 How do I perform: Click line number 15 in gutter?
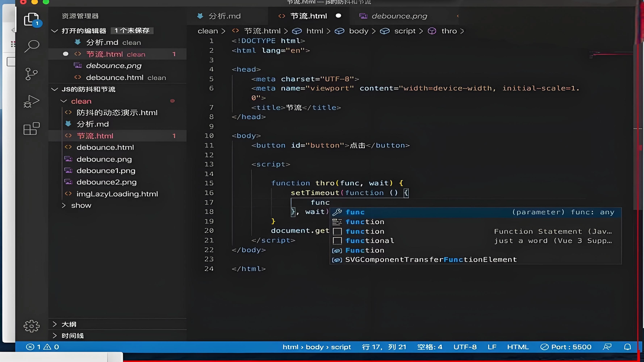click(x=209, y=183)
